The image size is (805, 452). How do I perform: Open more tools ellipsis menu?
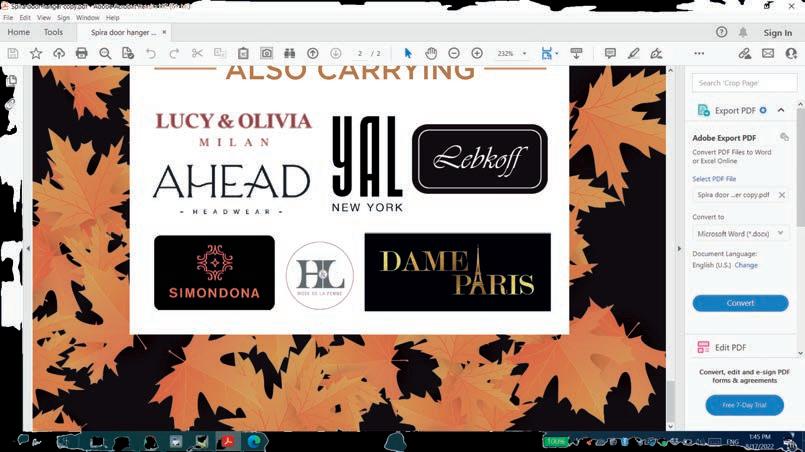click(699, 53)
